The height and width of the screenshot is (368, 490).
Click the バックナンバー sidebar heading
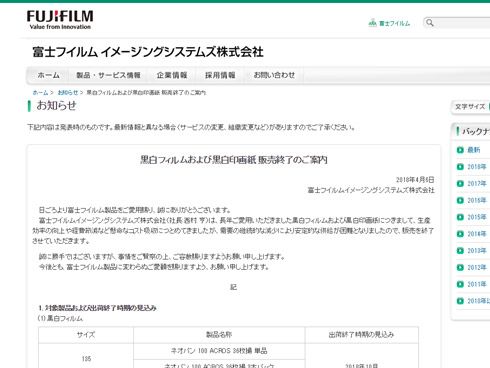(476, 131)
